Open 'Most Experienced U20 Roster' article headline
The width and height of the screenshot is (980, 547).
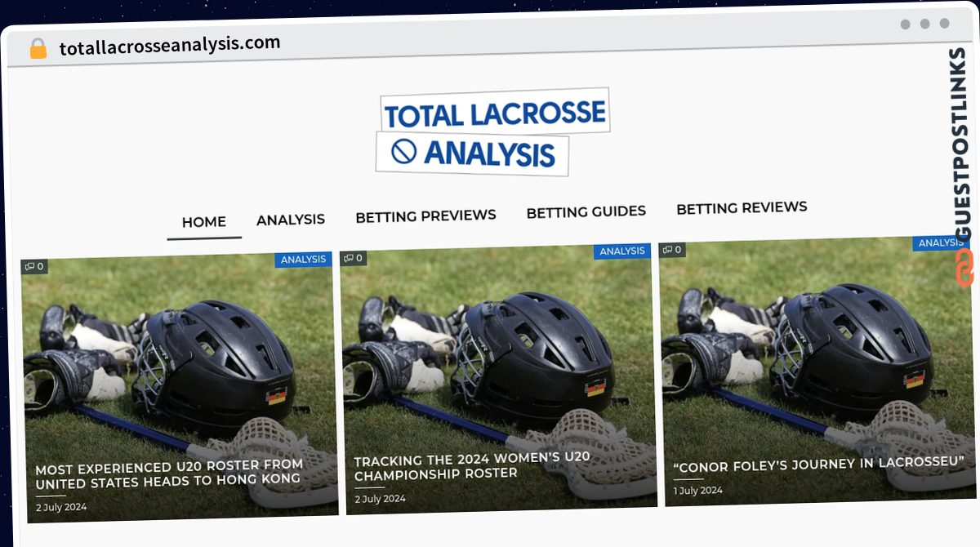169,474
